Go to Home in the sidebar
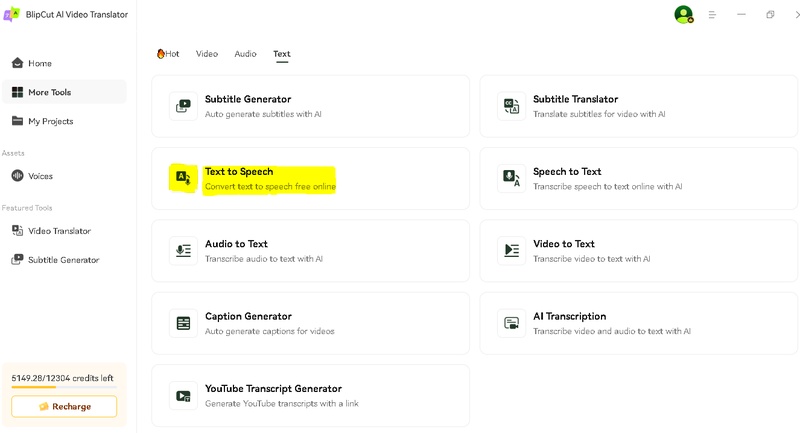Viewport: 800px width, 433px height. 40,63
